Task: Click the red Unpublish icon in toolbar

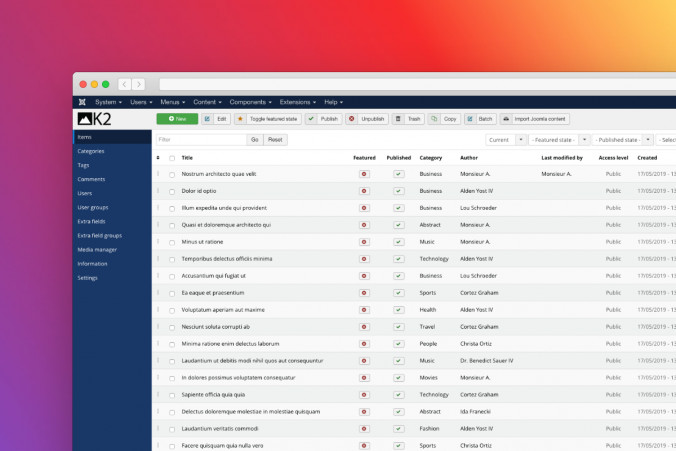Action: tap(351, 119)
